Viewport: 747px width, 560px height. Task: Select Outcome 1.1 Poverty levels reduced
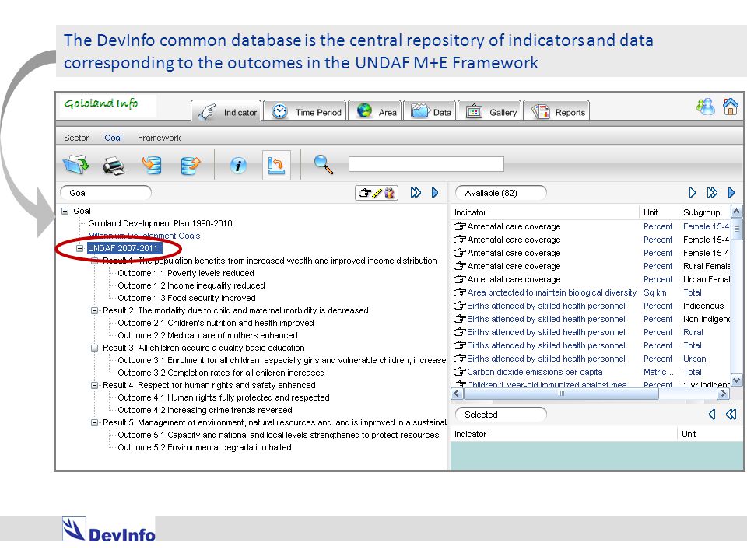click(x=186, y=273)
